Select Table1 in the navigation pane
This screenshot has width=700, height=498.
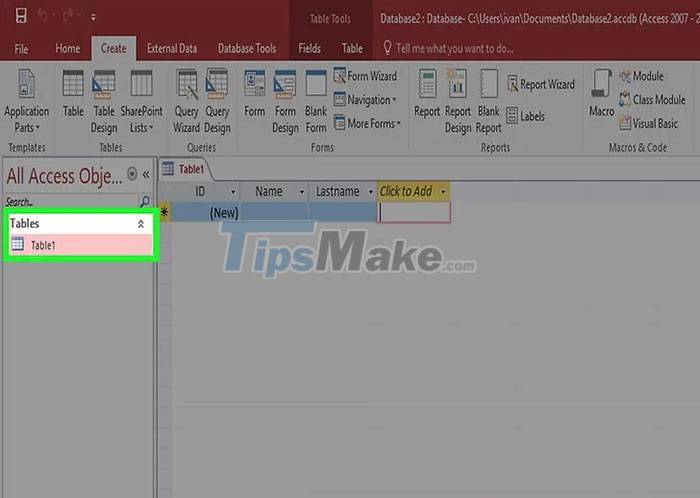(x=80, y=245)
